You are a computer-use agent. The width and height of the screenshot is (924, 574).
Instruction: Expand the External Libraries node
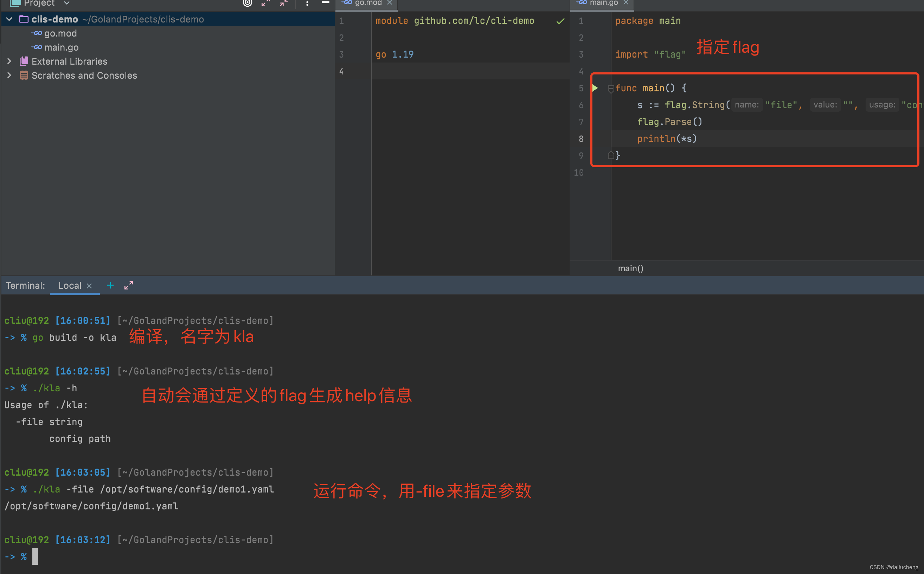[x=9, y=61]
